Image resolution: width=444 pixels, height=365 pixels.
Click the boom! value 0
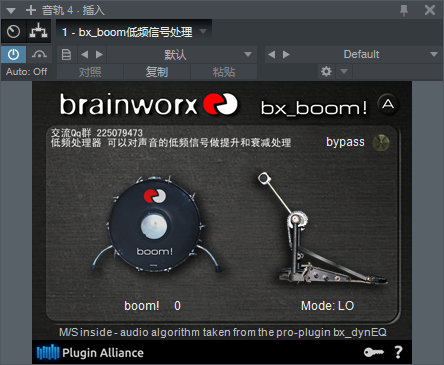(x=177, y=306)
